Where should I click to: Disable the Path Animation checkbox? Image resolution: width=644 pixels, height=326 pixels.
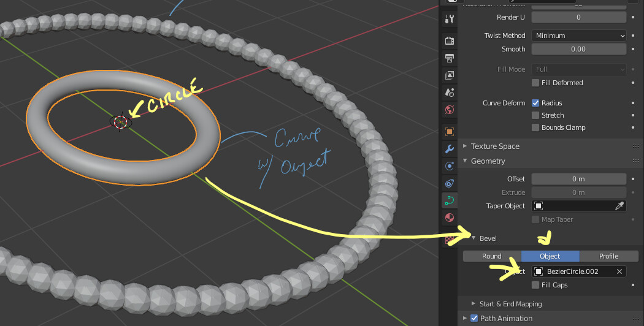pyautogui.click(x=474, y=318)
